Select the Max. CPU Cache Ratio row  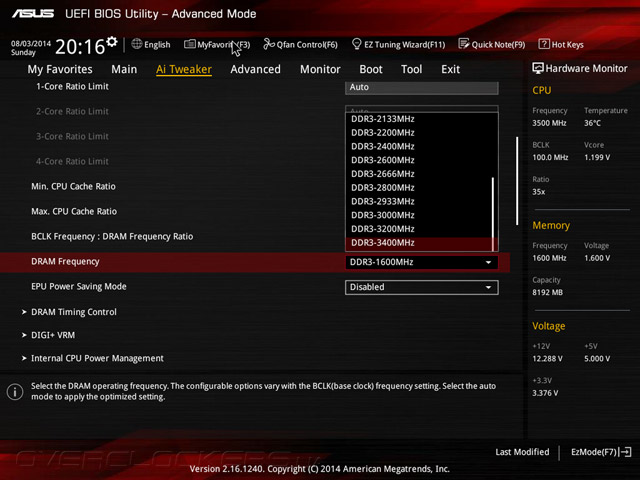coord(74,211)
